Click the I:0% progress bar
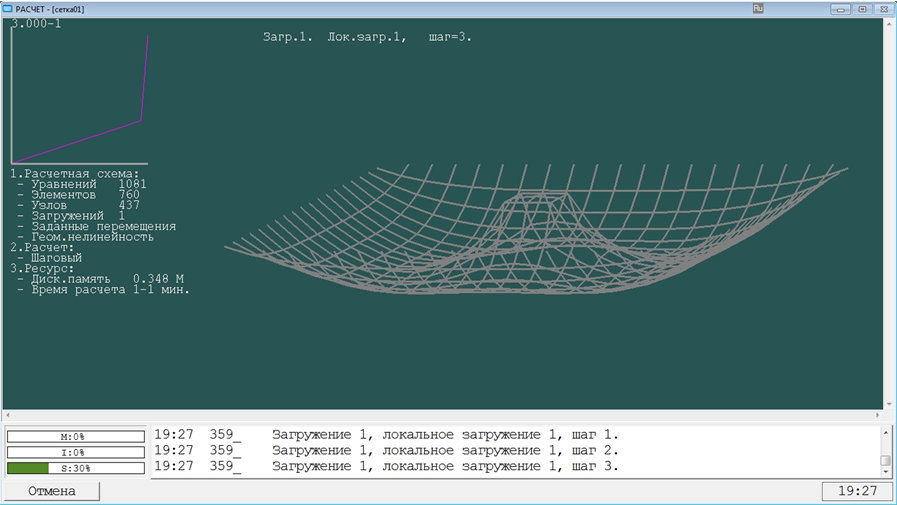The image size is (897, 505). coord(76,452)
